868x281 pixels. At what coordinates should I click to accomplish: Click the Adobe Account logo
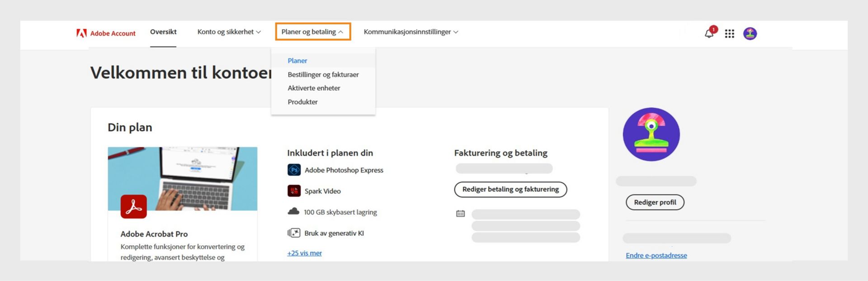click(x=106, y=33)
